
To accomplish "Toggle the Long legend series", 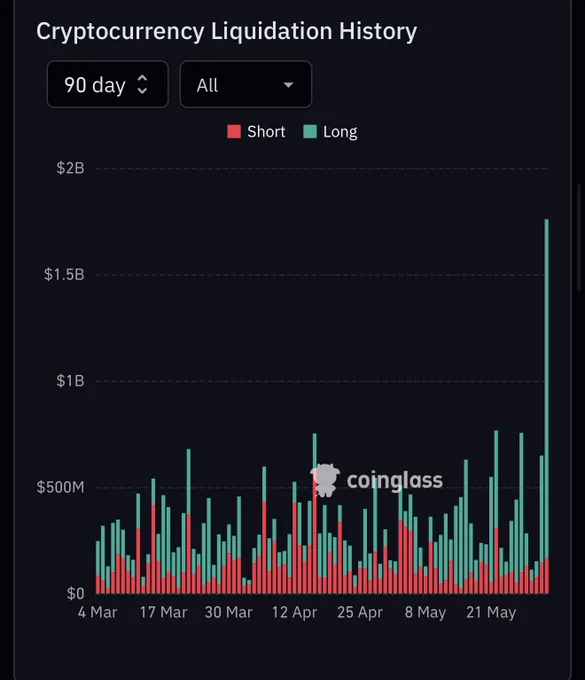I will [x=330, y=131].
